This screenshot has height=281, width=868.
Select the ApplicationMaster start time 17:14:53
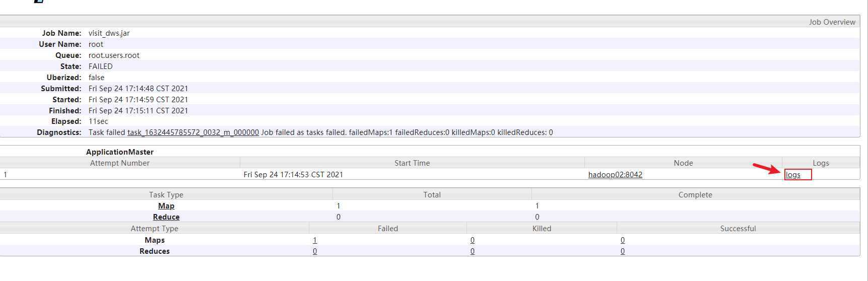click(293, 175)
